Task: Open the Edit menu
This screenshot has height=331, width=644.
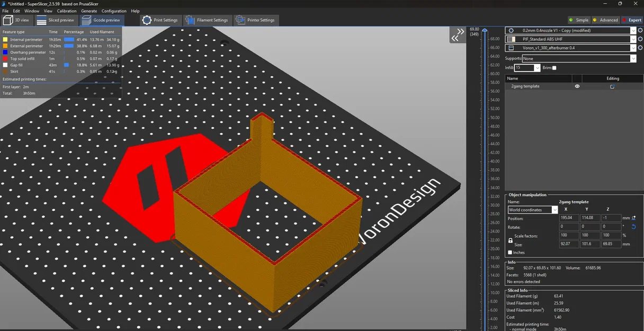Action: (16, 11)
